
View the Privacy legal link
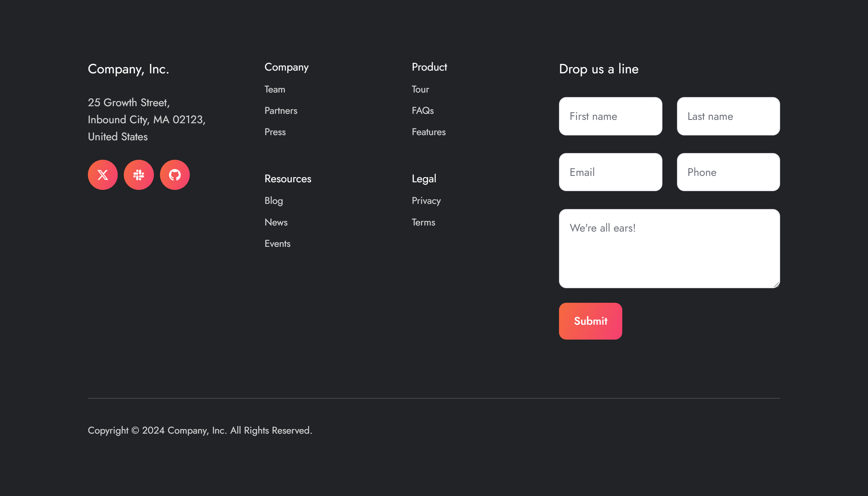426,201
